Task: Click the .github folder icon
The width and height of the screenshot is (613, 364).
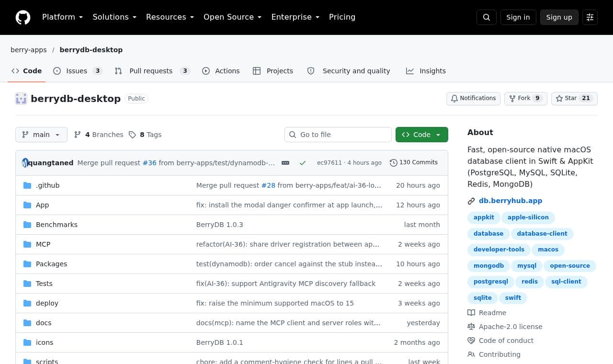Action: click(x=27, y=185)
